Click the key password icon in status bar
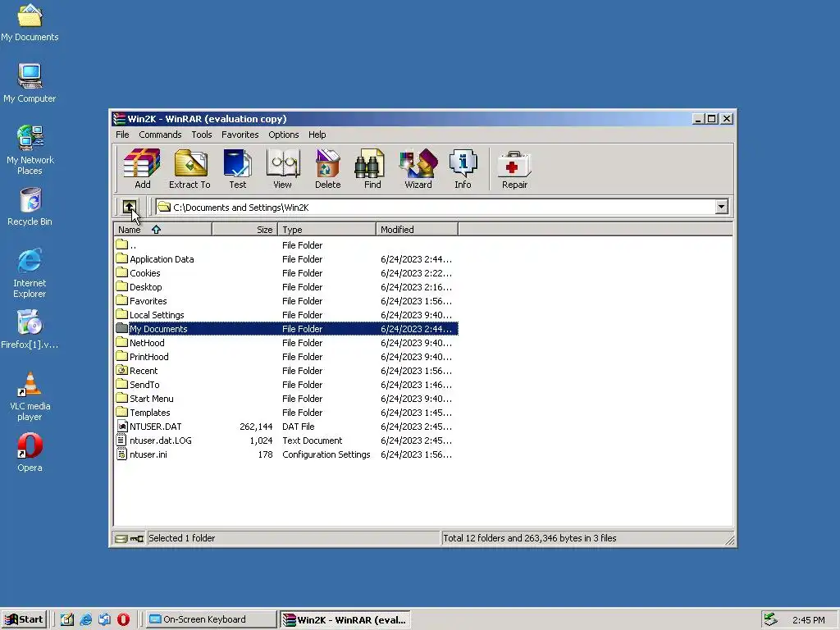Image resolution: width=840 pixels, height=630 pixels. [137, 538]
